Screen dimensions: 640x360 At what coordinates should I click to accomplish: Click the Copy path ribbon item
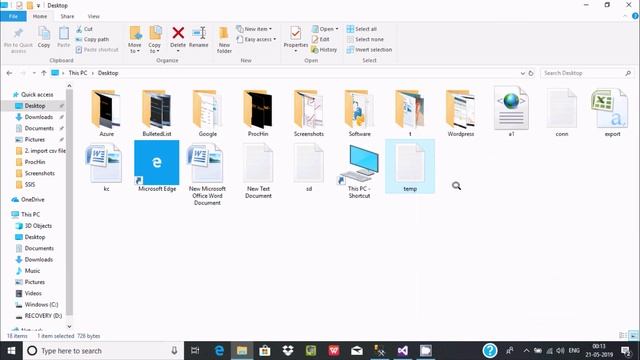pyautogui.click(x=92, y=39)
